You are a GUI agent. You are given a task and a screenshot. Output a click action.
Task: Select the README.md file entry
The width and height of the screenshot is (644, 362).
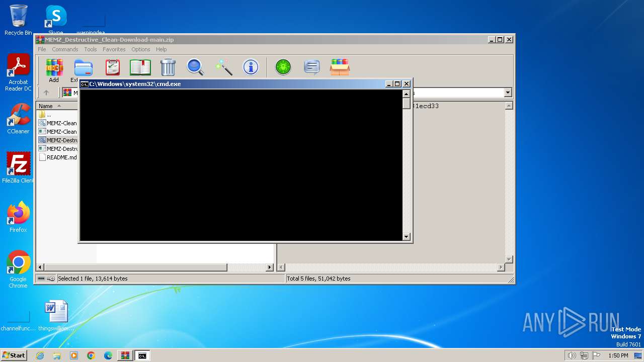pyautogui.click(x=57, y=157)
